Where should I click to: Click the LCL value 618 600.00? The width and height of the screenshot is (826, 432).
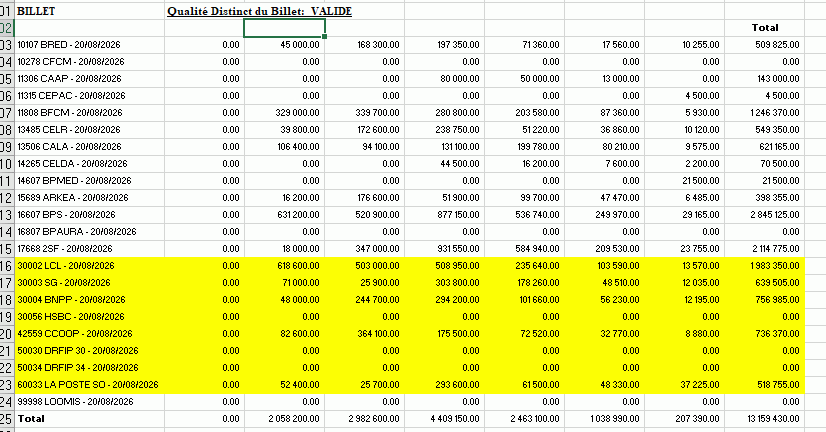pos(298,266)
